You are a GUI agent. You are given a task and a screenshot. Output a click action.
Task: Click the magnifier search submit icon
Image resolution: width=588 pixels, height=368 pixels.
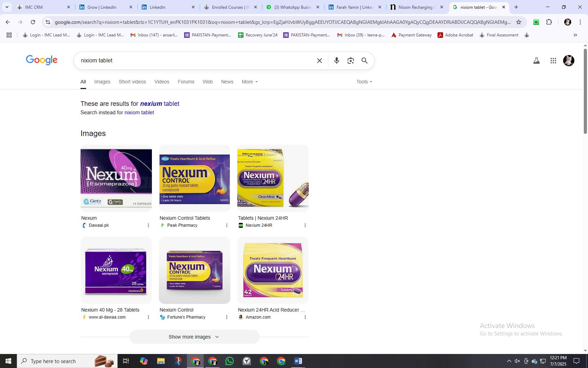pos(364,61)
